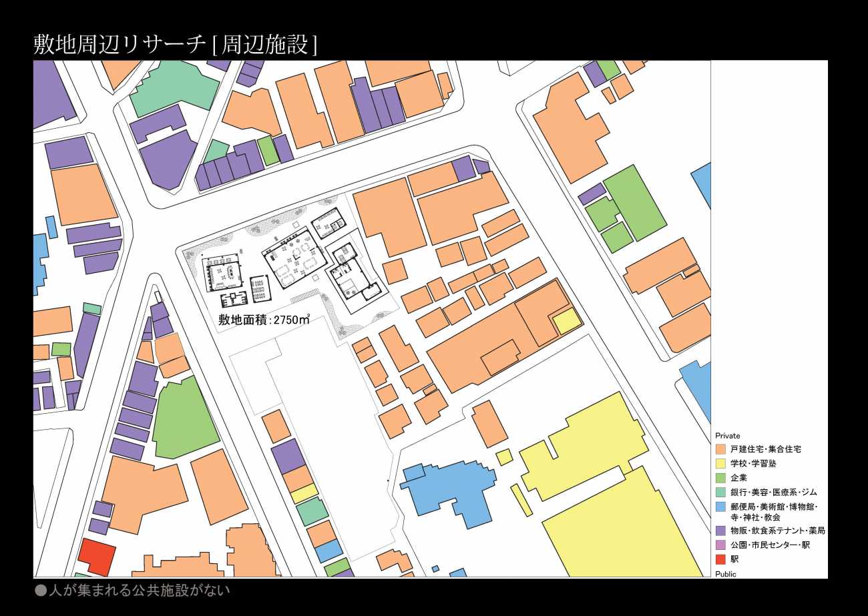Screen dimensions: 868x616
Task: Click the 敷地面積:2750㎡ site area label
Action: (x=264, y=320)
